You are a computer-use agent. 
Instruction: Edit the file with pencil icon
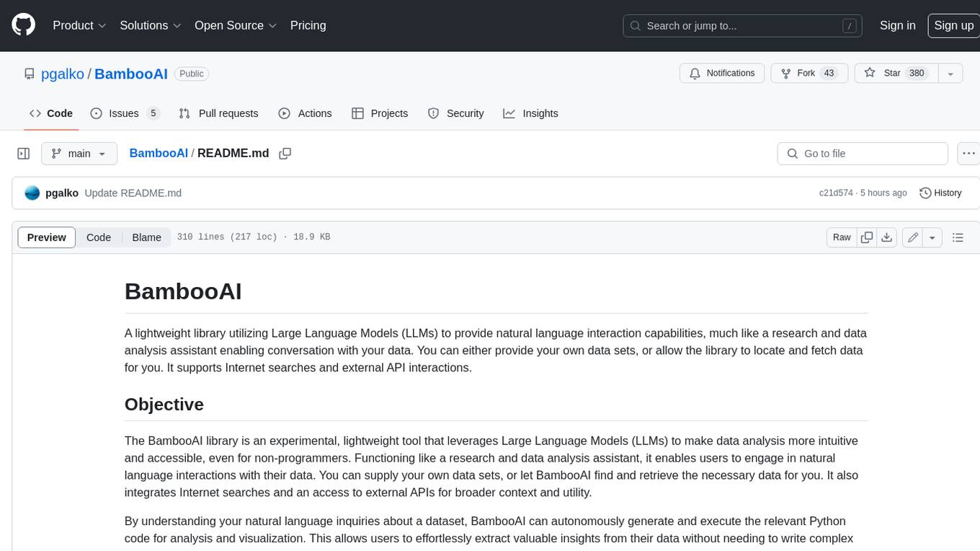913,237
